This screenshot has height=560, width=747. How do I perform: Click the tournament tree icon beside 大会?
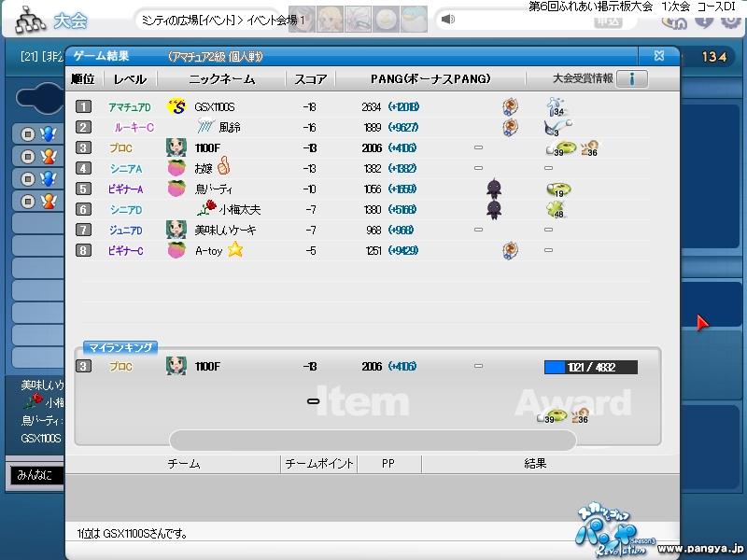click(29, 19)
